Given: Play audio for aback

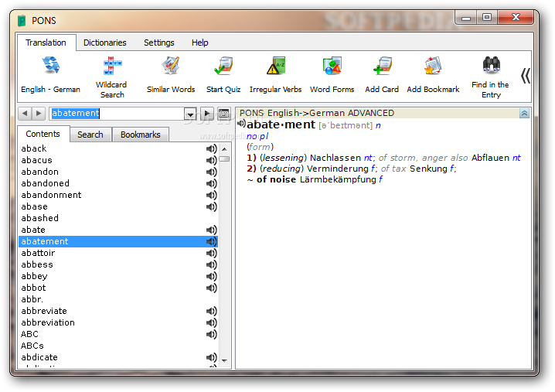Looking at the screenshot, I should [211, 148].
